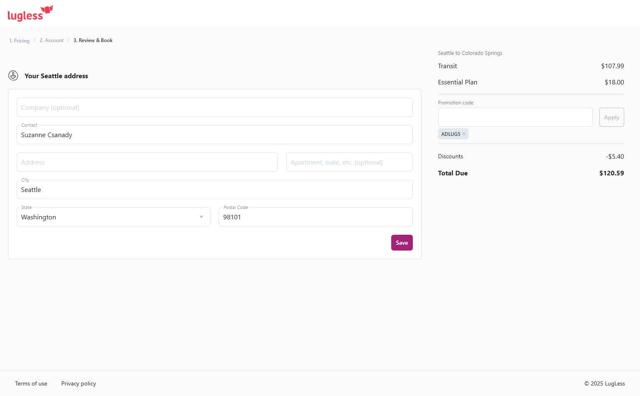Click the Your Seattle address heading
The image size is (640, 396).
[56, 76]
